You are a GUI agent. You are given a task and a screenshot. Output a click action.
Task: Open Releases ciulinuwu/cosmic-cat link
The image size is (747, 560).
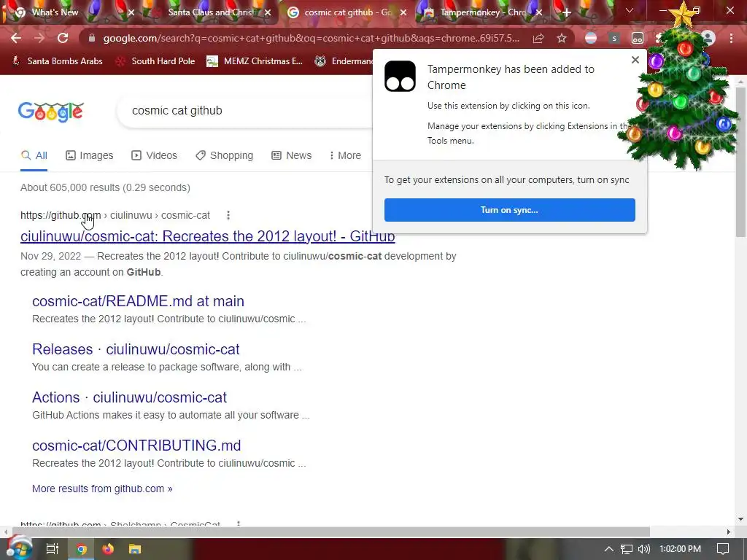point(136,349)
